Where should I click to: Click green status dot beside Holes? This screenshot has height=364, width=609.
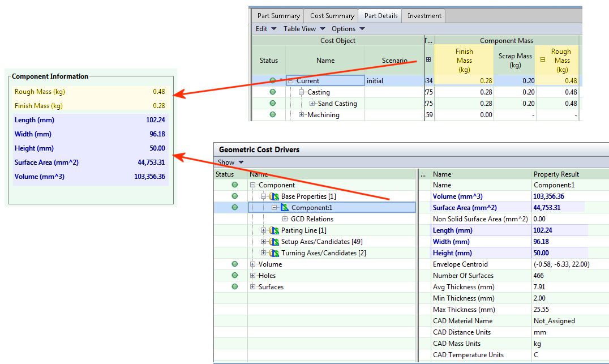click(235, 276)
